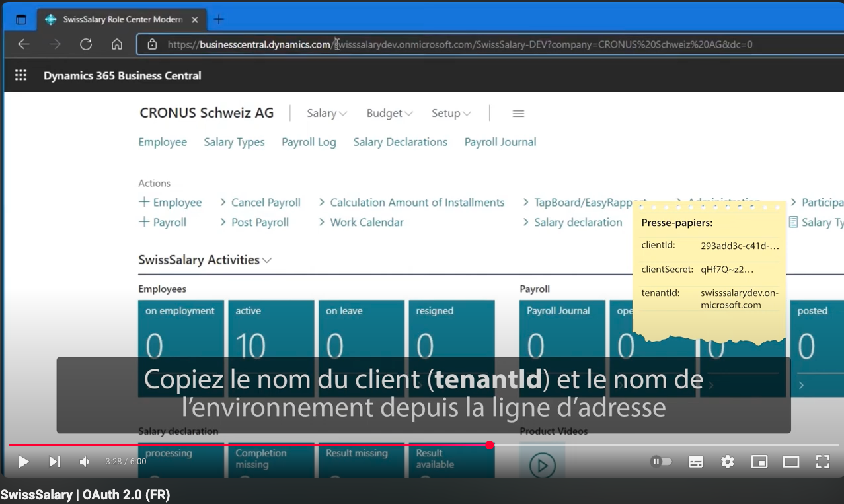The height and width of the screenshot is (504, 844).
Task: Click Dynamics 365 Business Central title
Action: pos(122,76)
